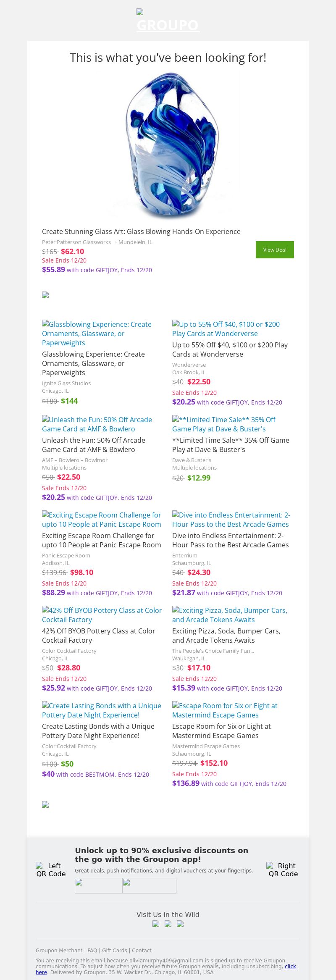Go to the FAQ footer link
Screen dimensions: 336x980
(92, 950)
